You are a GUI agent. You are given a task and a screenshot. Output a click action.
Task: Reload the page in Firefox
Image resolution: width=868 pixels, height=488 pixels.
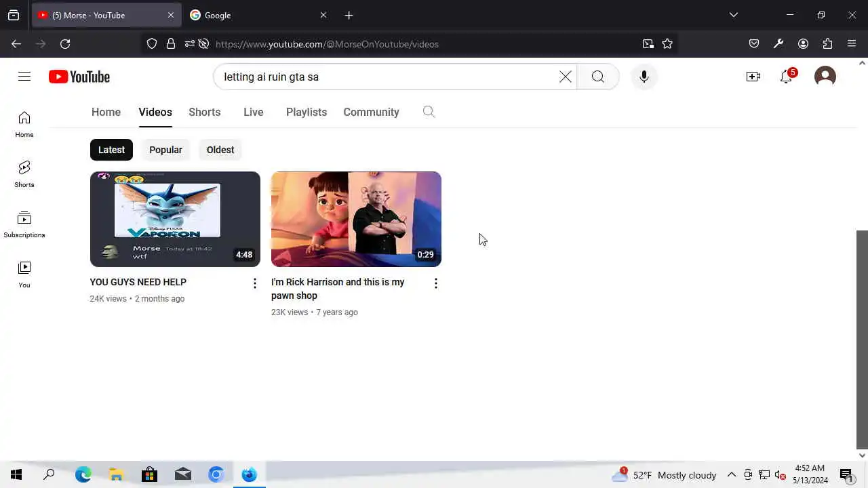pyautogui.click(x=65, y=44)
